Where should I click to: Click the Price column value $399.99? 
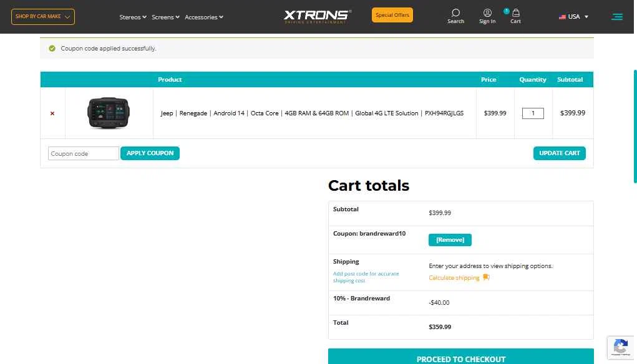click(495, 113)
